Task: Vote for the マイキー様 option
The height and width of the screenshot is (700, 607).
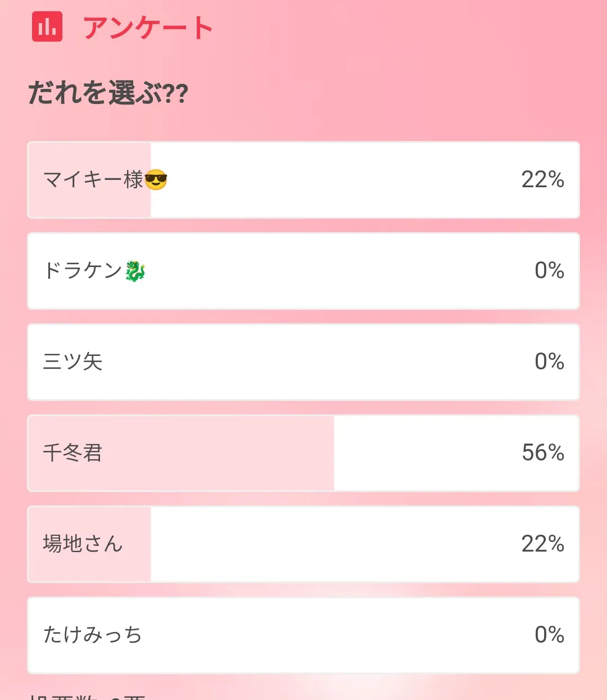Action: [x=303, y=180]
